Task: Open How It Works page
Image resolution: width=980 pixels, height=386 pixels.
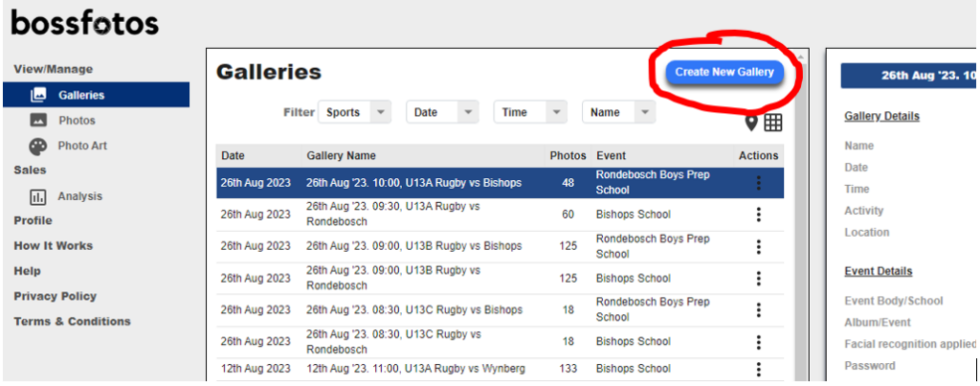Action: click(53, 246)
